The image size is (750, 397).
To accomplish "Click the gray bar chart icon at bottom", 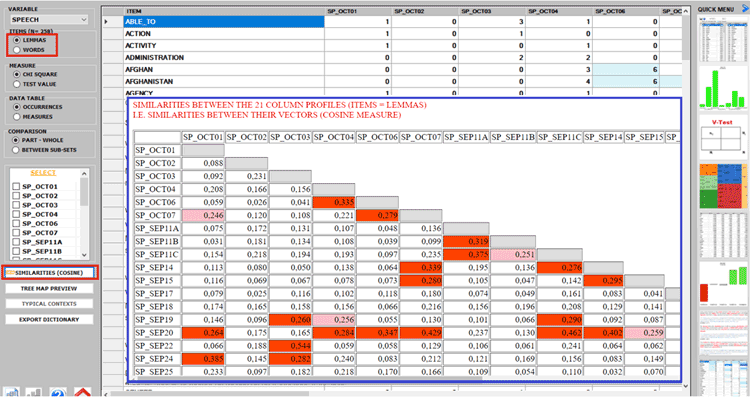I will point(33,392).
